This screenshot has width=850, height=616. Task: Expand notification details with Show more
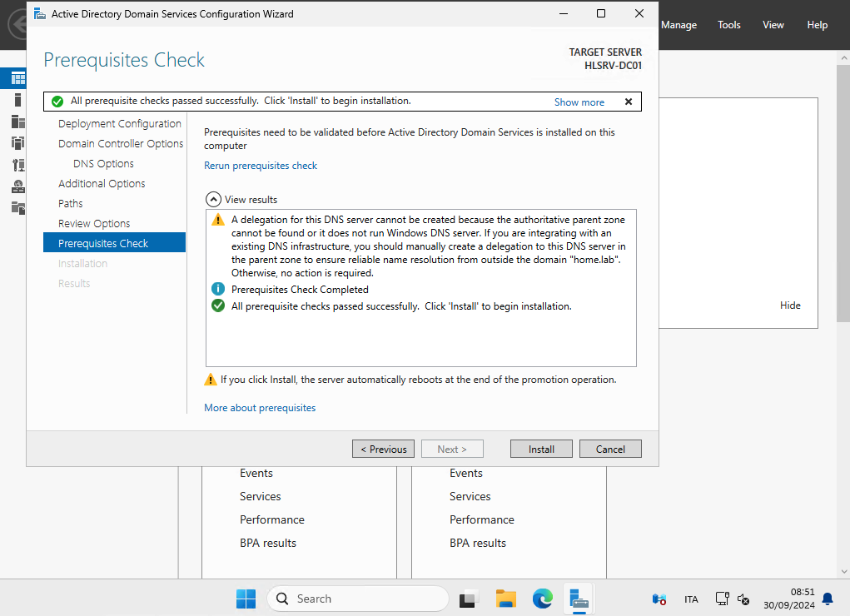click(579, 102)
